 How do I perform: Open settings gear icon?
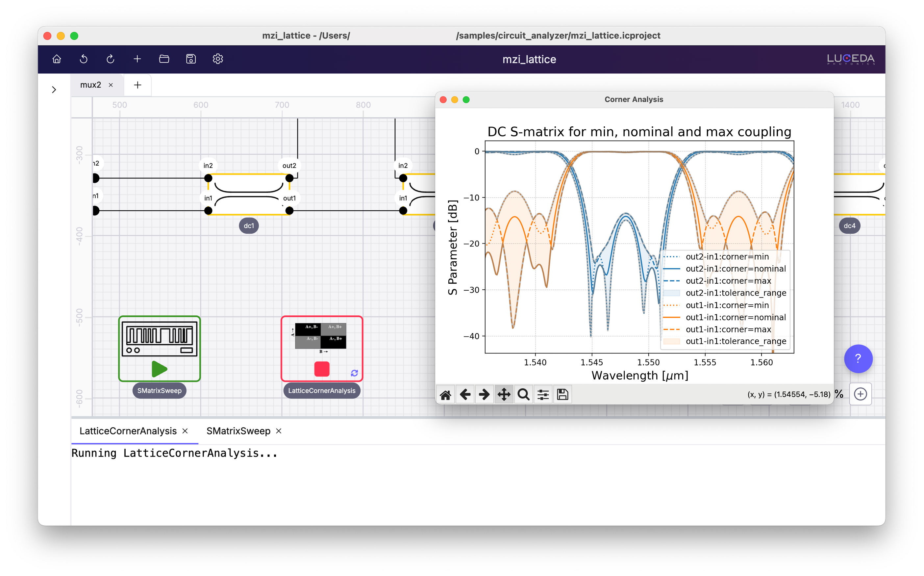[x=218, y=59]
